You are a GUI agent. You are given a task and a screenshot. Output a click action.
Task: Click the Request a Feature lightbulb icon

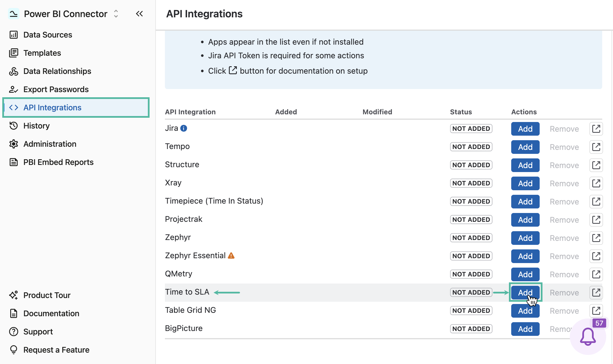(x=14, y=350)
